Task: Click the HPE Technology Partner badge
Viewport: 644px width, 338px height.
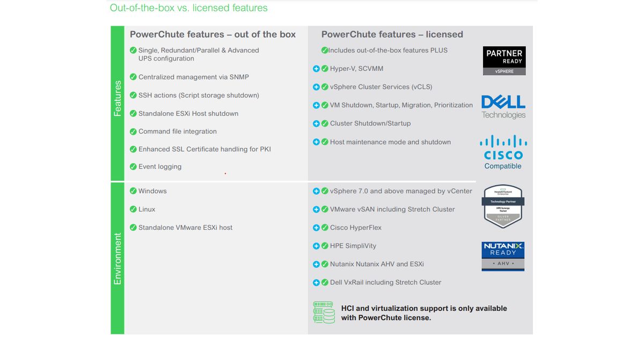Action: point(503,207)
